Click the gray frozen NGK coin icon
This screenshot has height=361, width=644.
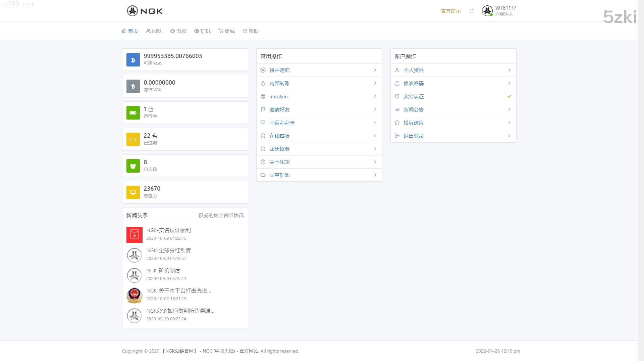pyautogui.click(x=133, y=86)
